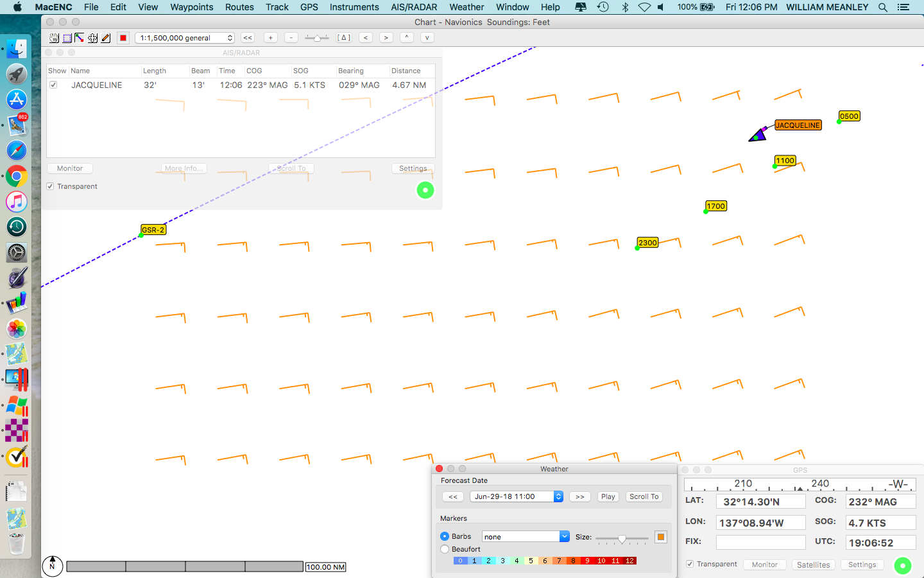Select the Barbs radio button
The image size is (924, 578).
445,536
